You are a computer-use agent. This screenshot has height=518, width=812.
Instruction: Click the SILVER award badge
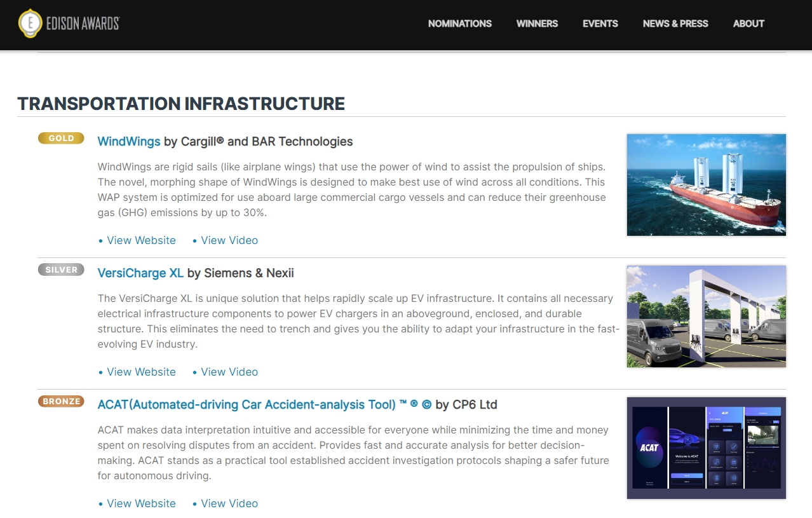click(61, 269)
